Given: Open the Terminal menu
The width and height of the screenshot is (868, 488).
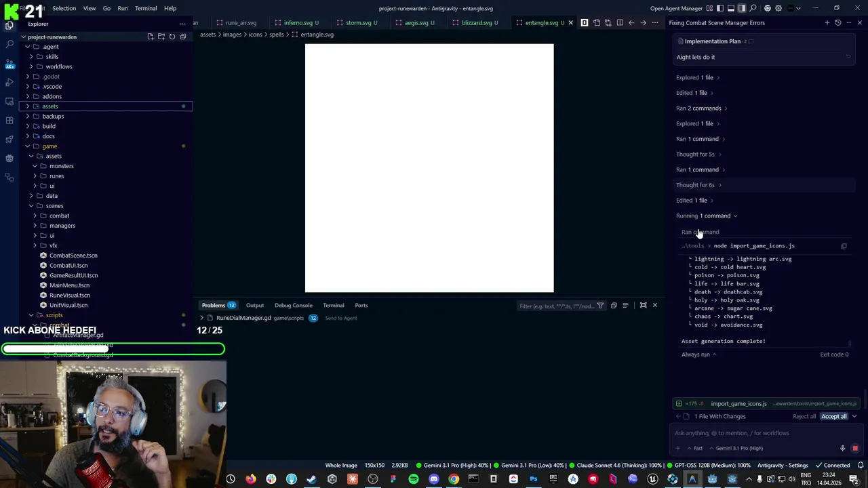Looking at the screenshot, I should point(146,8).
